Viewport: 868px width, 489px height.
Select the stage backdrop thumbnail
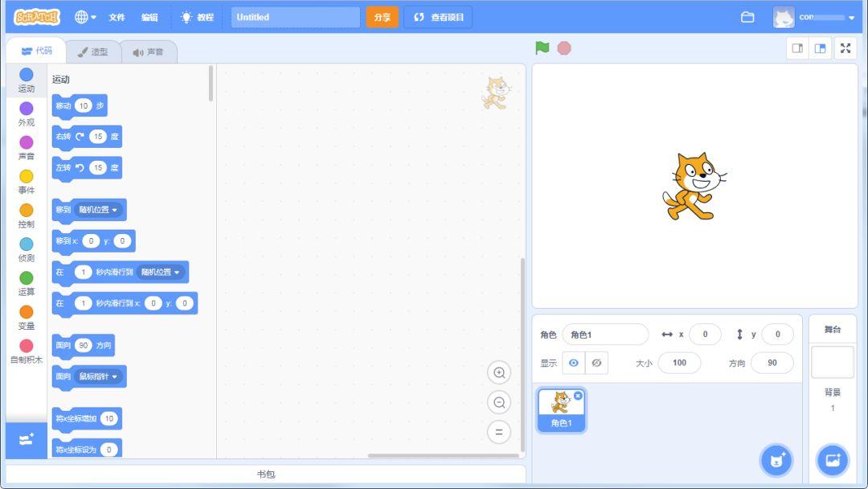(832, 362)
